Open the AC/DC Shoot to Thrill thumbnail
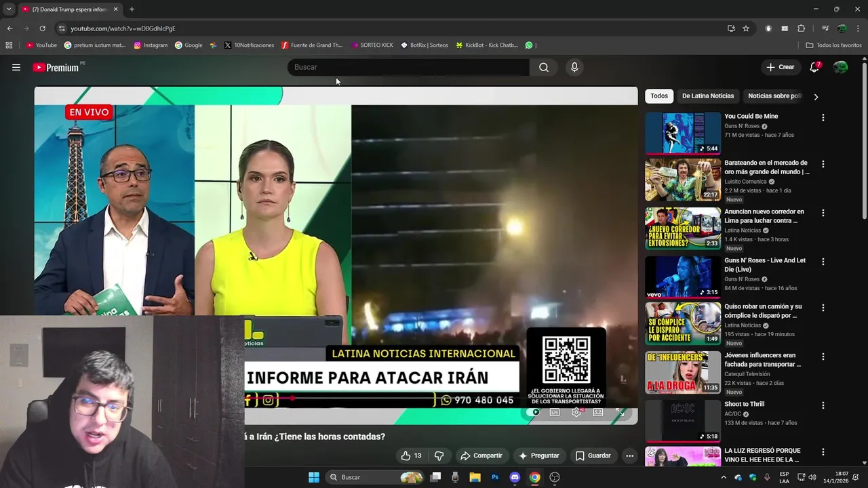Screen dimensions: 868x488 pos(683,421)
